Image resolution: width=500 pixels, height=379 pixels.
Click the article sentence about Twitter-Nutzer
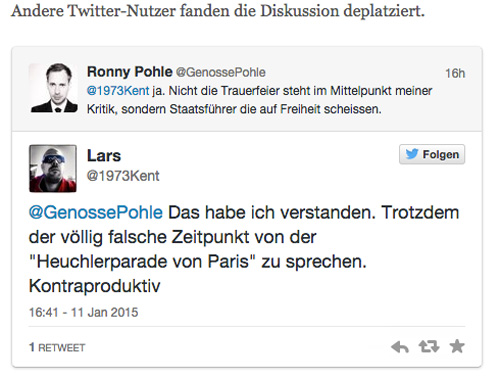point(218,11)
